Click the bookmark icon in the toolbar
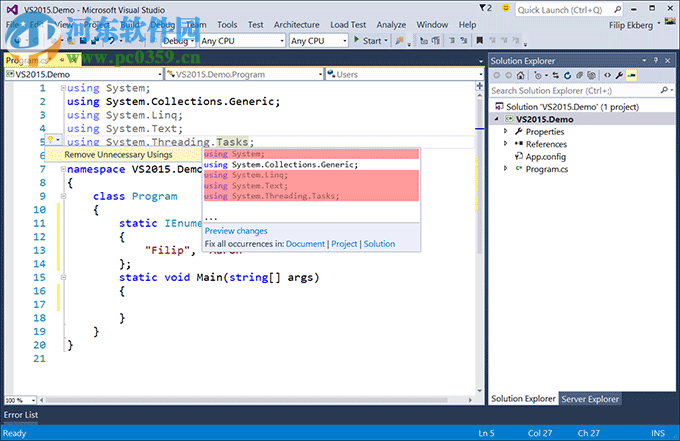The height and width of the screenshot is (441, 680). (480, 40)
